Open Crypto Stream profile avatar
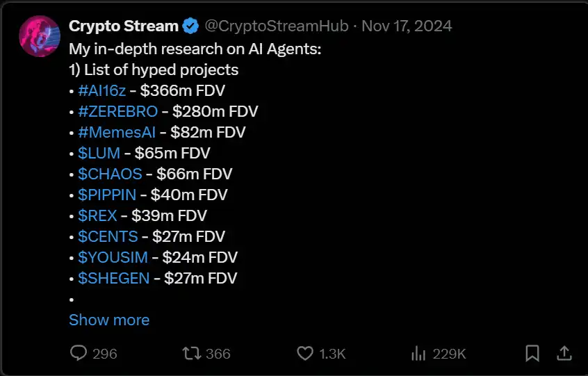588x376 pixels. click(x=39, y=36)
